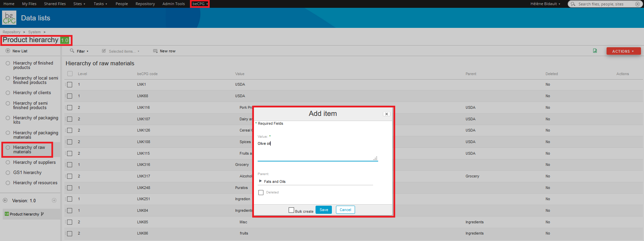Image resolution: width=644 pixels, height=241 pixels.
Task: Open the Filter dropdown
Action: coord(82,51)
